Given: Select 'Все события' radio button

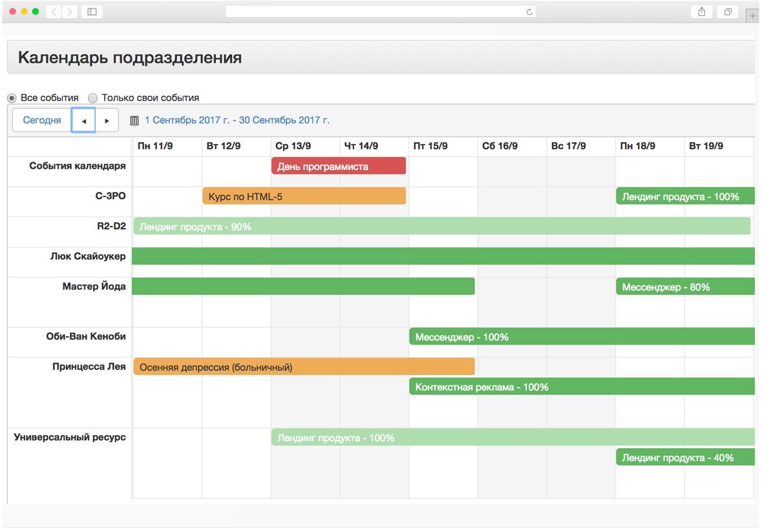Looking at the screenshot, I should (x=12, y=98).
